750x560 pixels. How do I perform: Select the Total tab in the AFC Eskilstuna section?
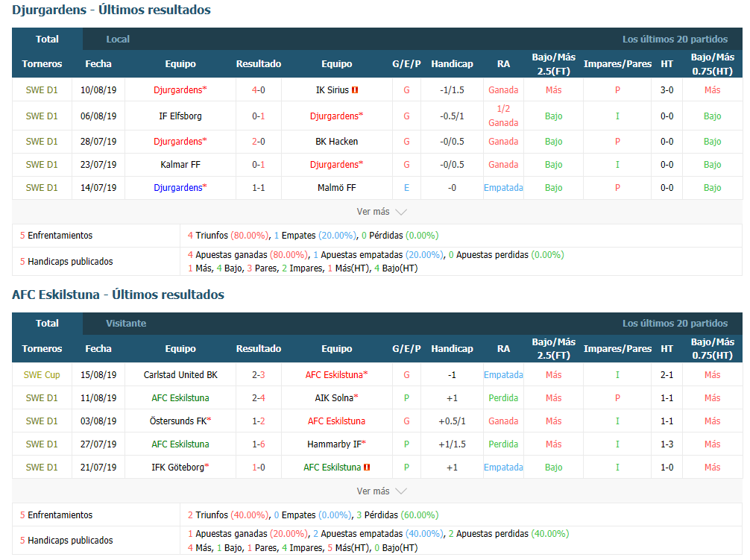(x=48, y=324)
